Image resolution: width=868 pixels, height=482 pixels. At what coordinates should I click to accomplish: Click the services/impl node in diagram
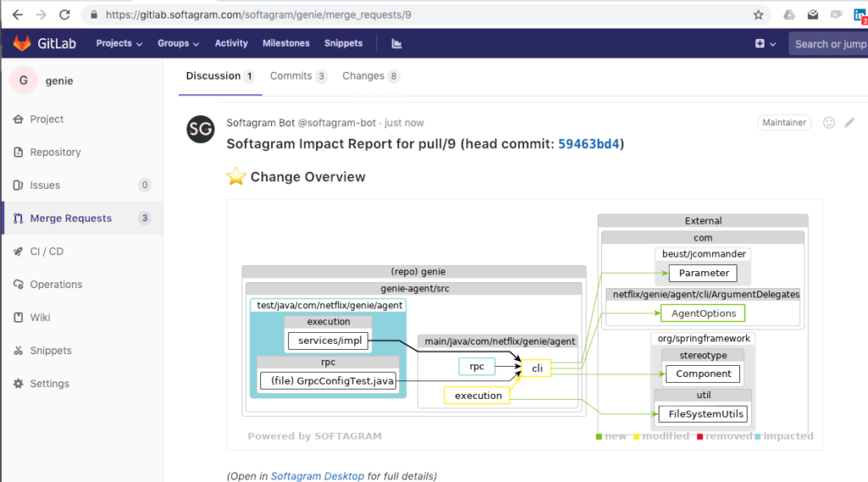point(329,341)
